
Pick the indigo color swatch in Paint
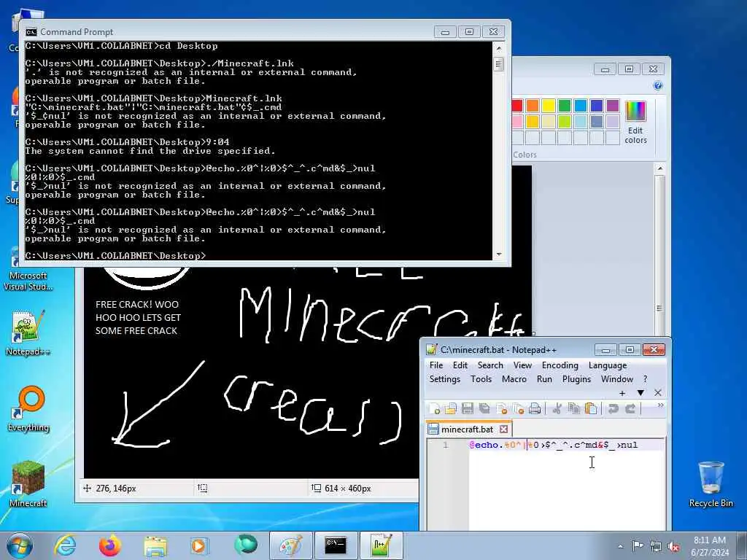point(597,105)
